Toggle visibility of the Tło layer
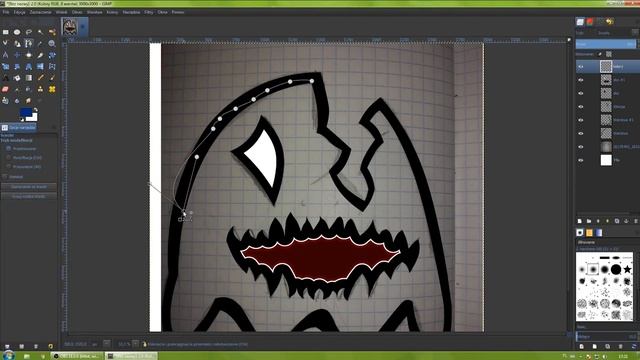640x360 pixels. 581,160
